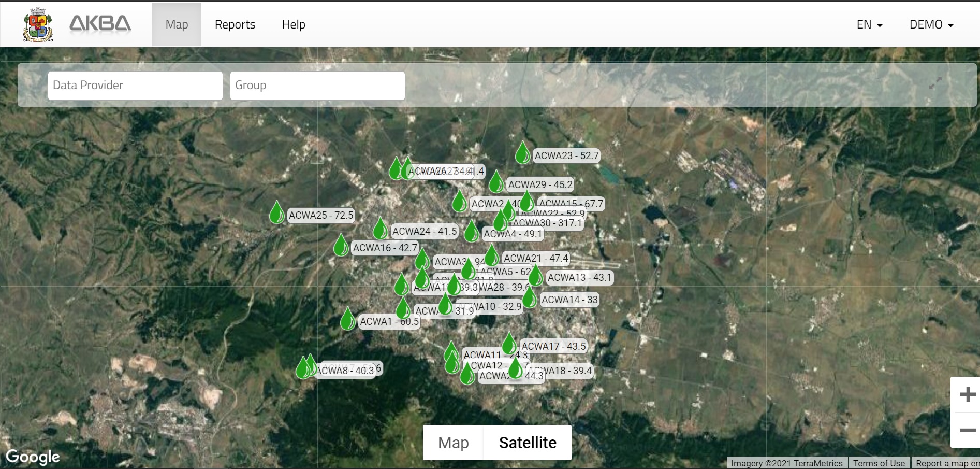Select the ACWA24 water drop marker

[381, 229]
